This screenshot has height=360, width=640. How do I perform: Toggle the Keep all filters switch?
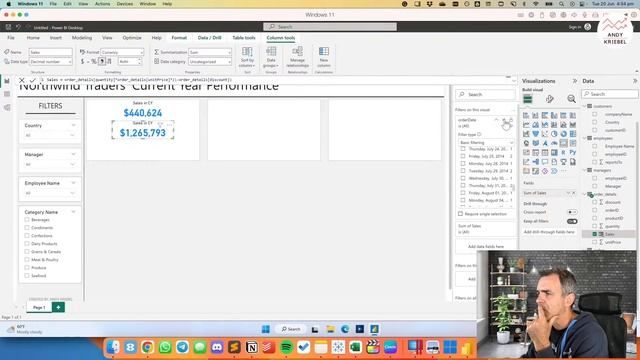pyautogui.click(x=572, y=221)
